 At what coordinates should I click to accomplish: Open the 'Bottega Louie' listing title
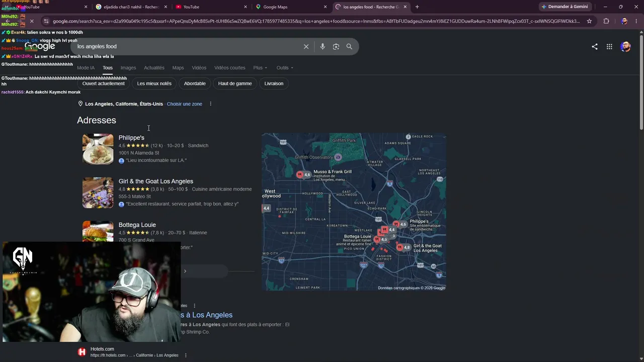tap(137, 225)
